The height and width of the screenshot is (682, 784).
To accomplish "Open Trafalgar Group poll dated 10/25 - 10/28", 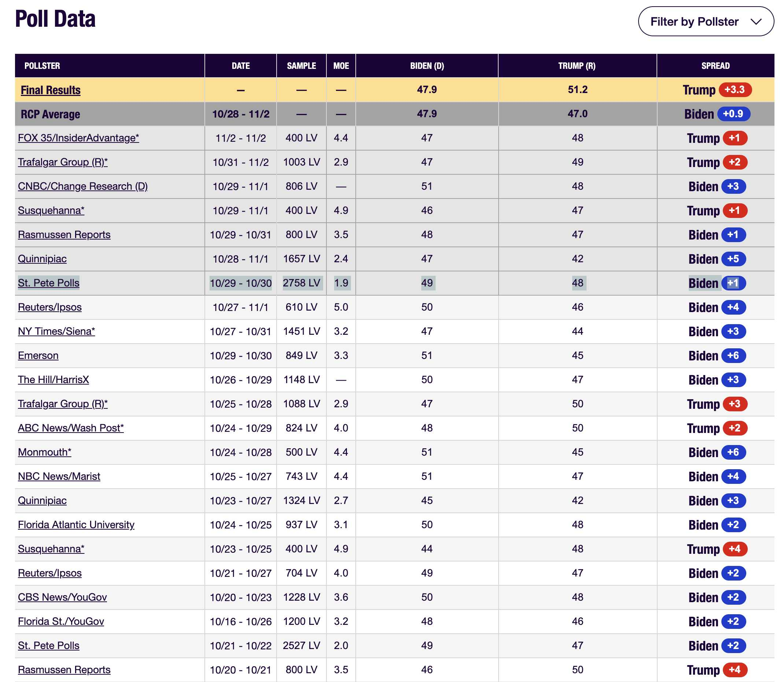I will 63,404.
